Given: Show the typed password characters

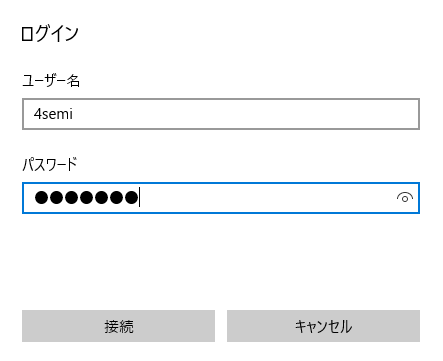Looking at the screenshot, I should tap(405, 198).
